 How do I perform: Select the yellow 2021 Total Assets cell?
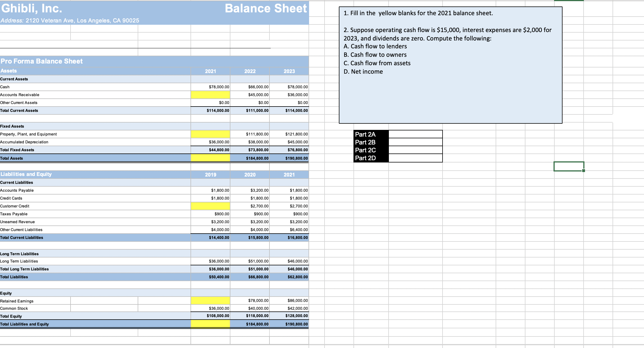[210, 158]
